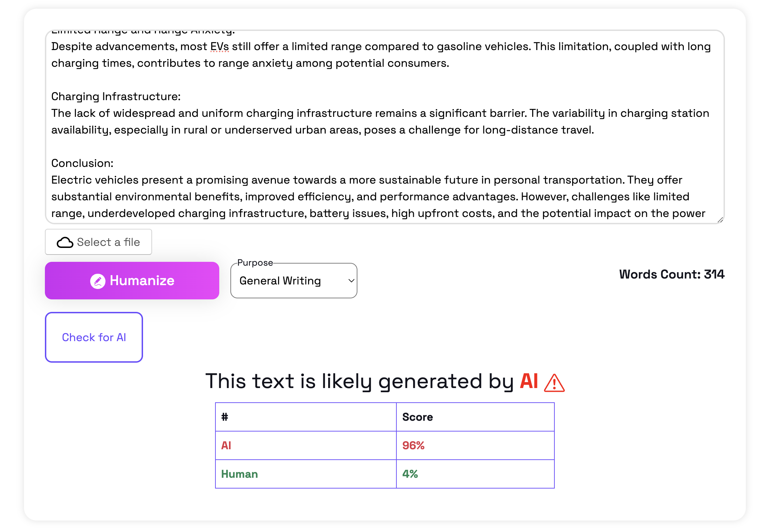Click the AI row label in table
The image size is (774, 532).
click(x=226, y=445)
